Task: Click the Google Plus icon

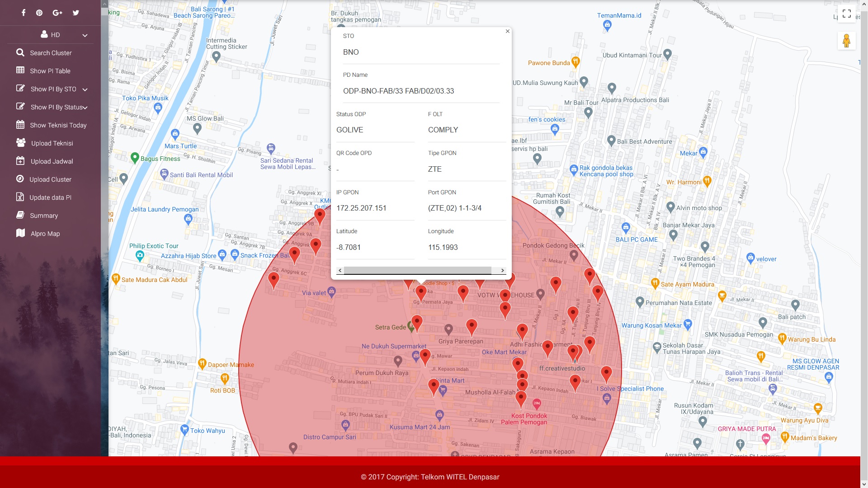Action: (57, 13)
